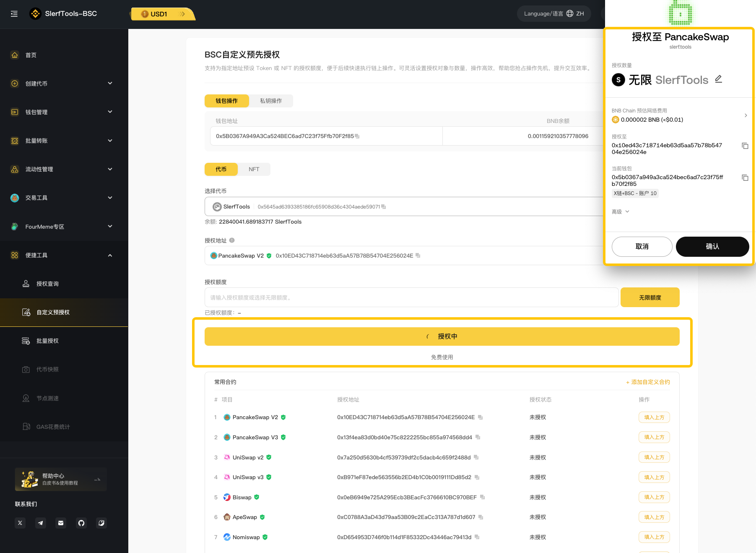Open the 批量授权 menu item
Viewport: 756px width, 553px height.
47,341
